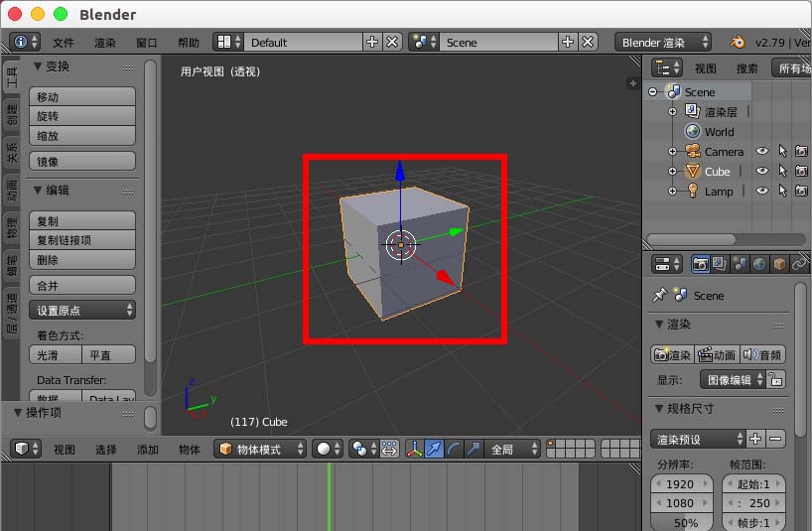This screenshot has height=531, width=812.
Task: Select the Render properties tab (camera icon)
Action: coord(700,264)
